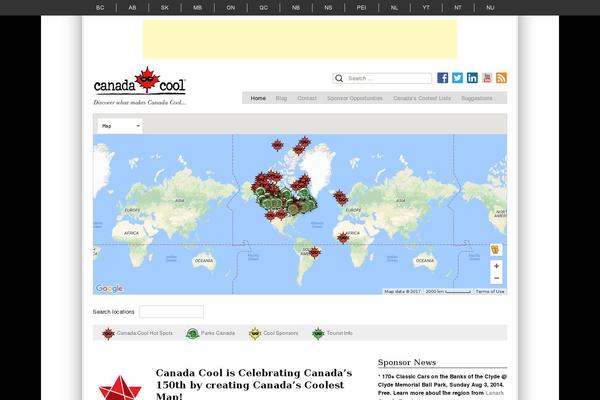Select the MB province tab
Screen dimensions: 600x400
(x=197, y=8)
